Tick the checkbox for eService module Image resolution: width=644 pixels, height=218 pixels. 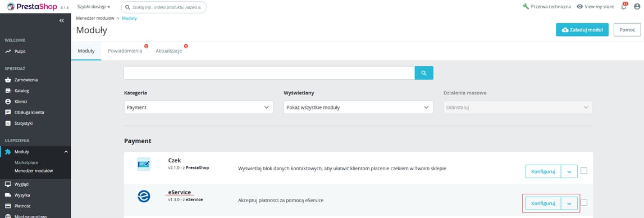pyautogui.click(x=583, y=202)
